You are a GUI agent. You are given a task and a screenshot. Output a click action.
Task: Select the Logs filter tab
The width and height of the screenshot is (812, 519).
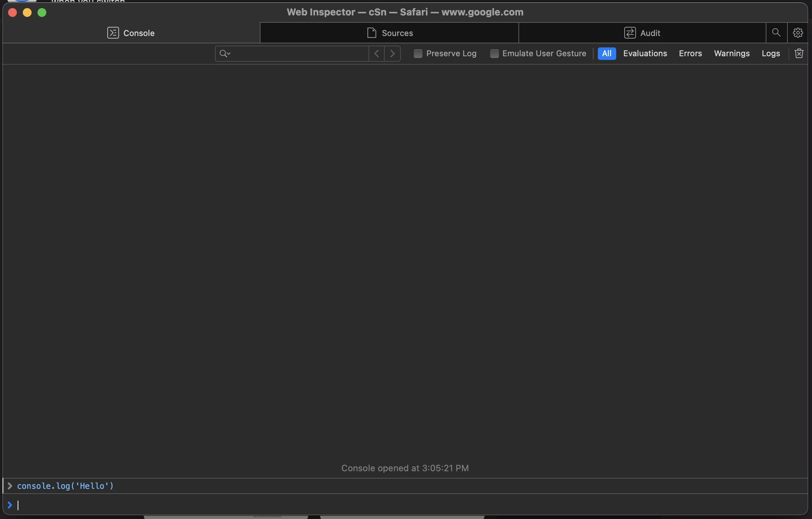pos(770,53)
